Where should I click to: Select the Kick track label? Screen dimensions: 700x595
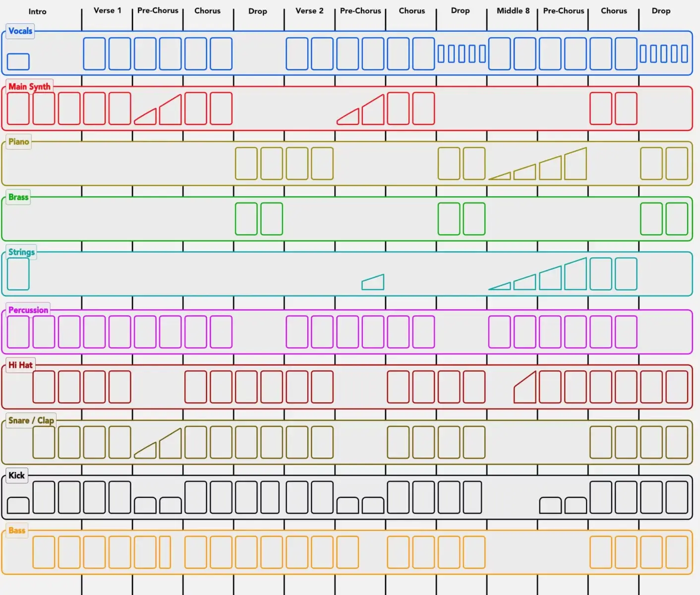(x=16, y=476)
